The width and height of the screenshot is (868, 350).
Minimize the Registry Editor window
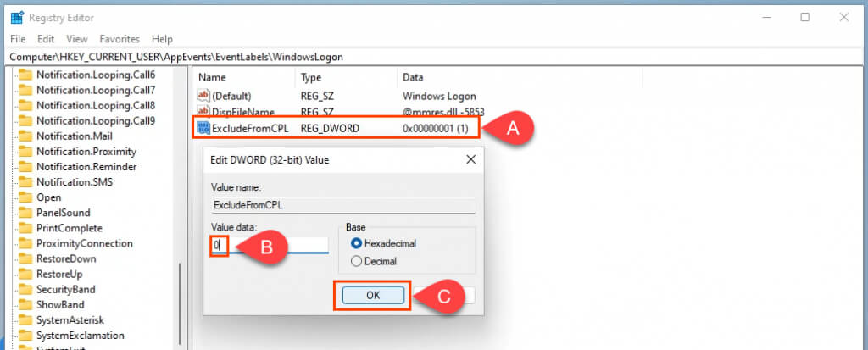[766, 17]
